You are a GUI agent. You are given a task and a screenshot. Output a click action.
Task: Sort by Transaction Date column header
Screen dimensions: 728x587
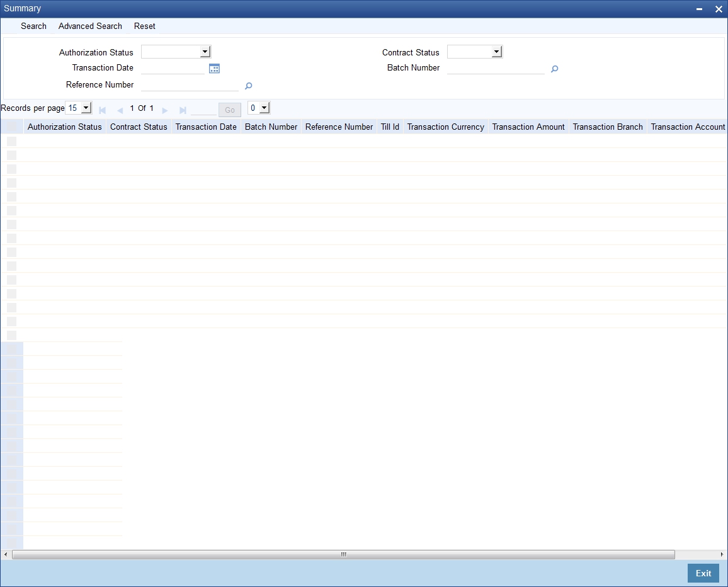[206, 127]
